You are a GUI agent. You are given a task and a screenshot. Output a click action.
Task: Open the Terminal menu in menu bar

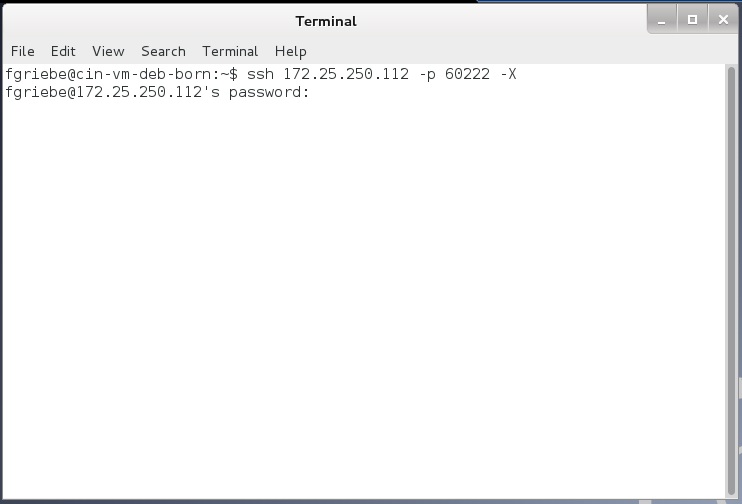(230, 51)
